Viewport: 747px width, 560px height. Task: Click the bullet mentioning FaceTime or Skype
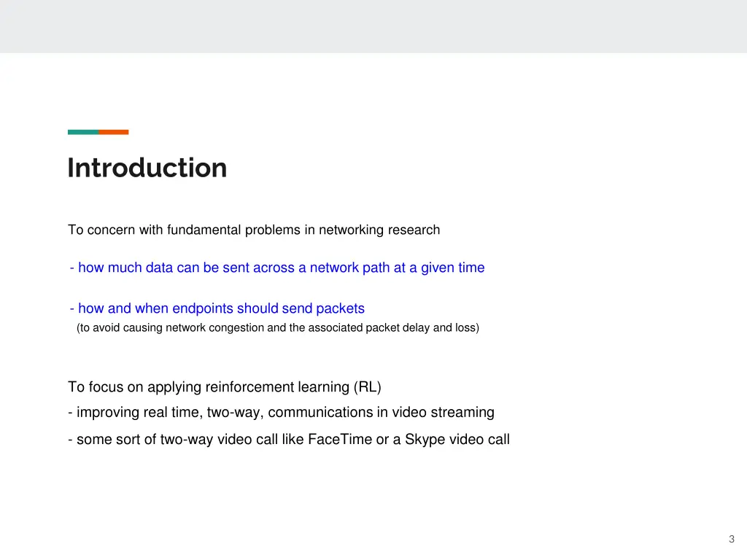click(289, 439)
